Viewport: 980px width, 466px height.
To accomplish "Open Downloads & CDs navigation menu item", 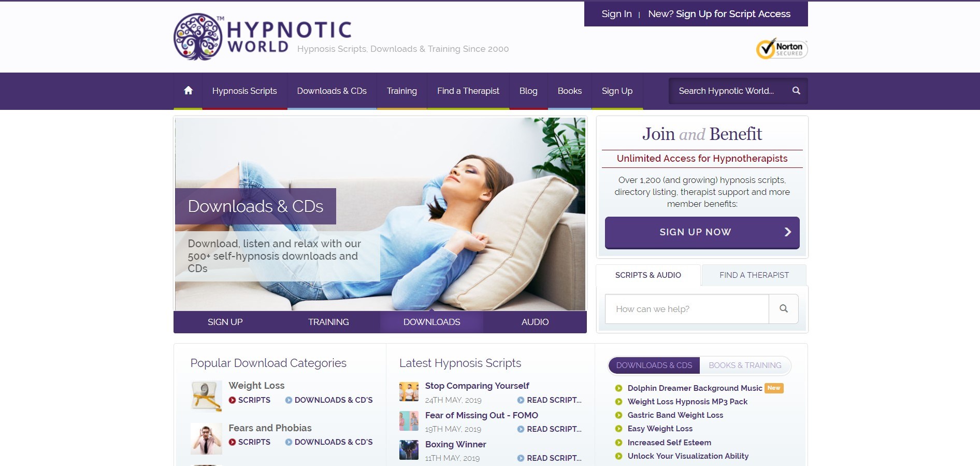I will point(332,91).
